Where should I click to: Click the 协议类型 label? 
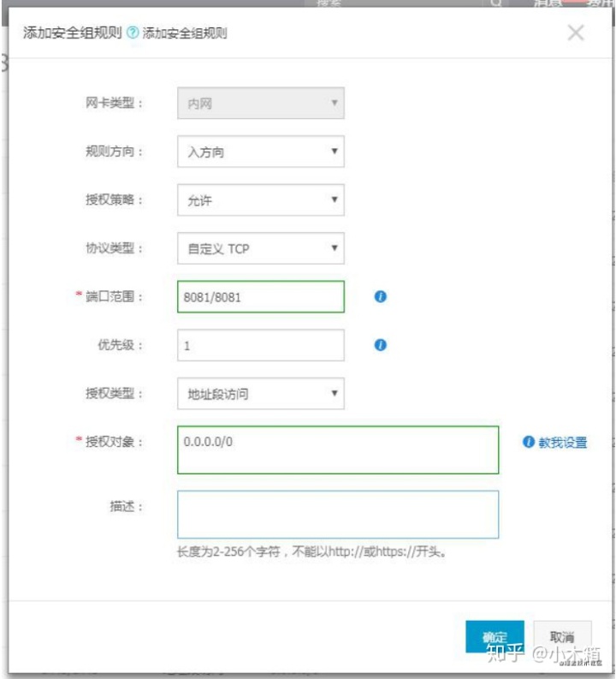[x=114, y=248]
